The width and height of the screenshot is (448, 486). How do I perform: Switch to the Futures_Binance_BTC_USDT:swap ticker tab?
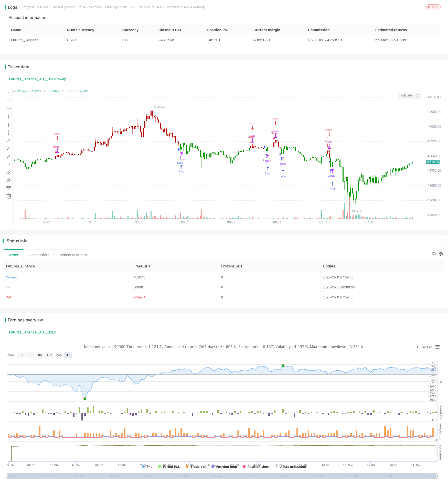pos(38,79)
